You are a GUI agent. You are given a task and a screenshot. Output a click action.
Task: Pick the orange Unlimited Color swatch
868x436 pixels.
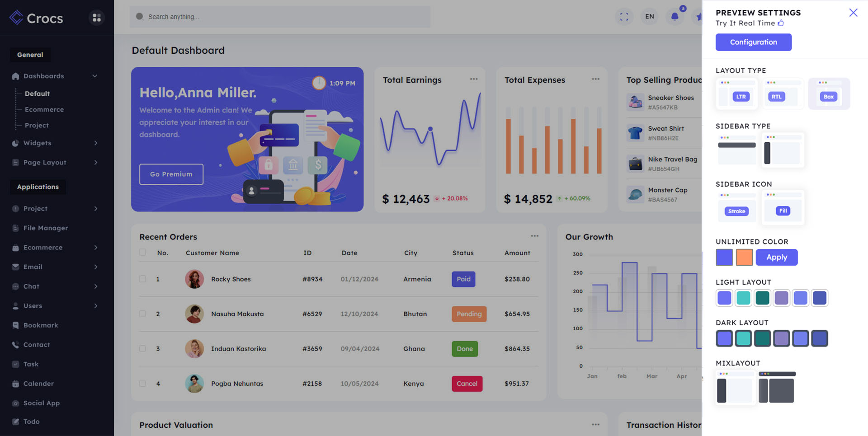[744, 257]
